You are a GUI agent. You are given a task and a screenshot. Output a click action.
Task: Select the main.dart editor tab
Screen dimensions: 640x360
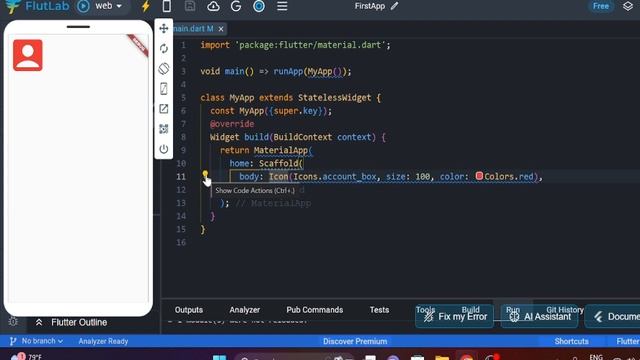193,29
